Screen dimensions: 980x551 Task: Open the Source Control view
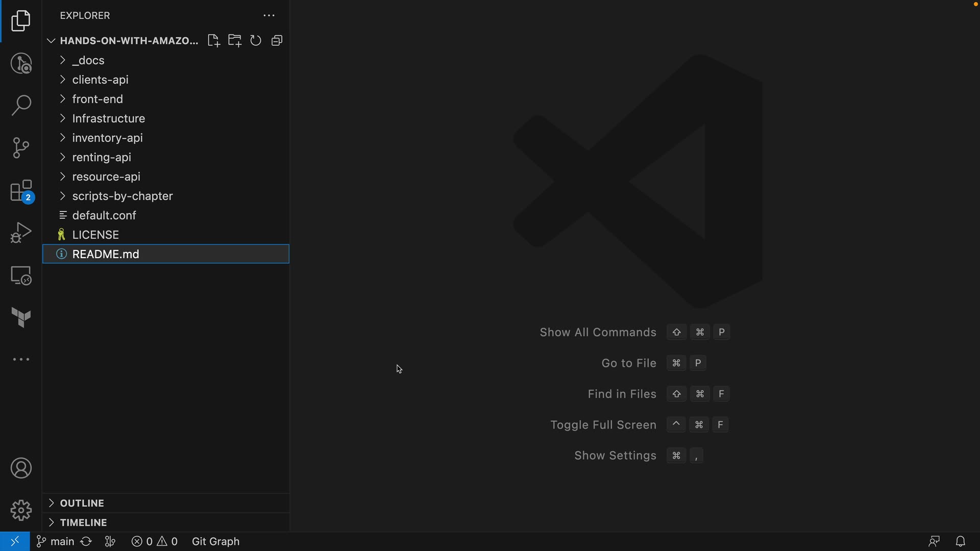(21, 148)
